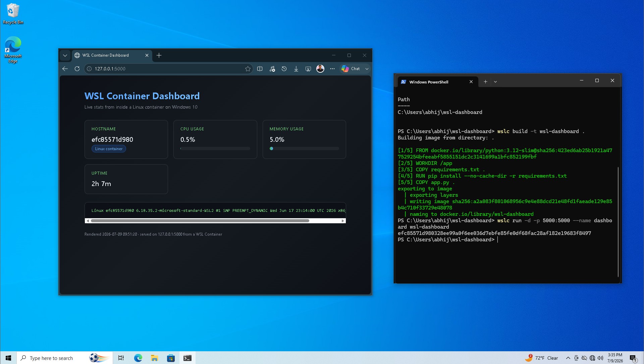Go back in Edge browser
The height and width of the screenshot is (364, 644).
click(x=65, y=69)
